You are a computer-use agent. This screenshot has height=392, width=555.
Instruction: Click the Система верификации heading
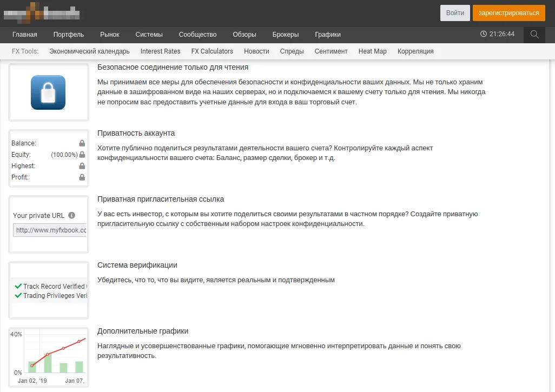tap(137, 265)
